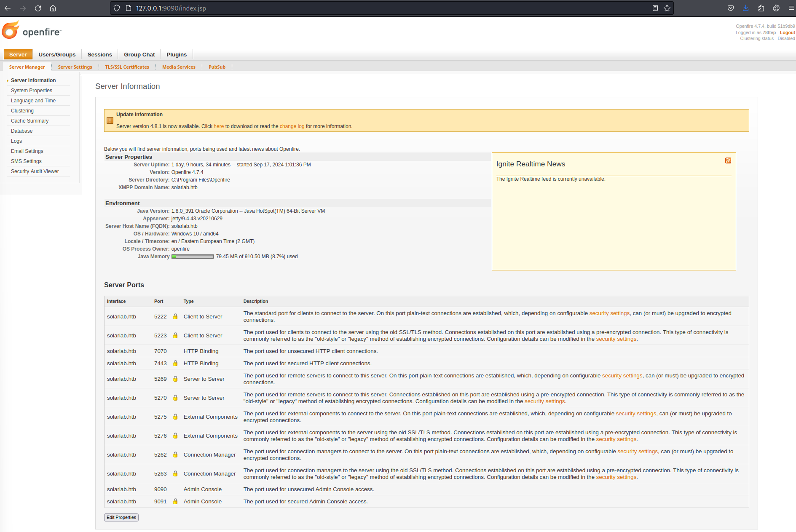Open the browser downloads panel
The height and width of the screenshot is (532, 796).
746,8
